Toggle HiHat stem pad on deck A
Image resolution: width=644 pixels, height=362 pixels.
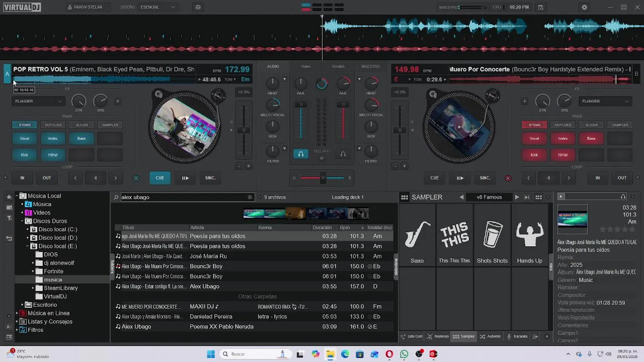(53, 155)
